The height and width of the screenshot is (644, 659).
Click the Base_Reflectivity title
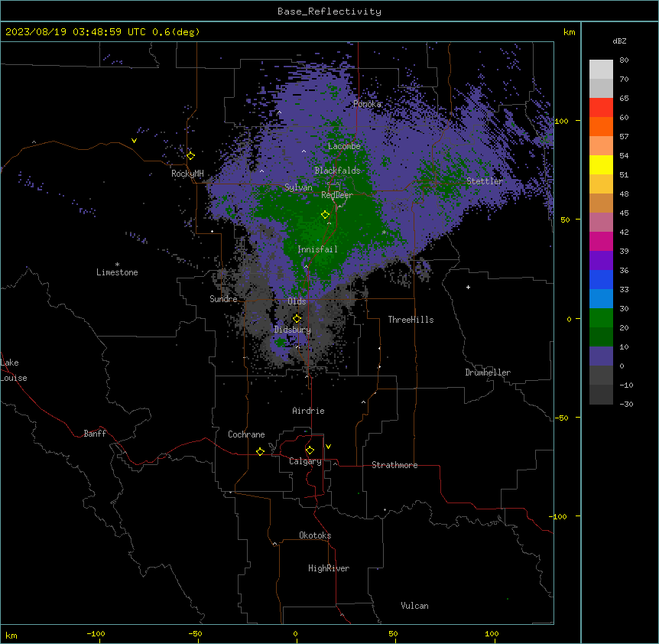coord(329,11)
